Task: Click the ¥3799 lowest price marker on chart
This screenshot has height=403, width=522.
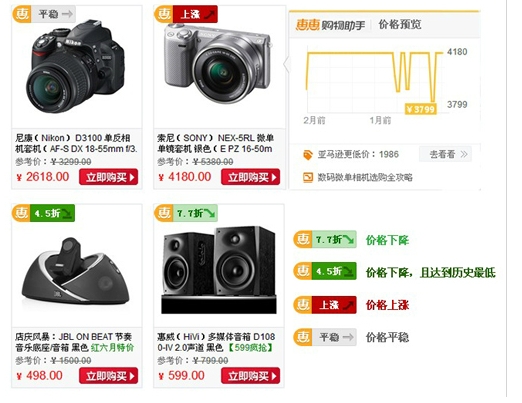Action: click(421, 109)
